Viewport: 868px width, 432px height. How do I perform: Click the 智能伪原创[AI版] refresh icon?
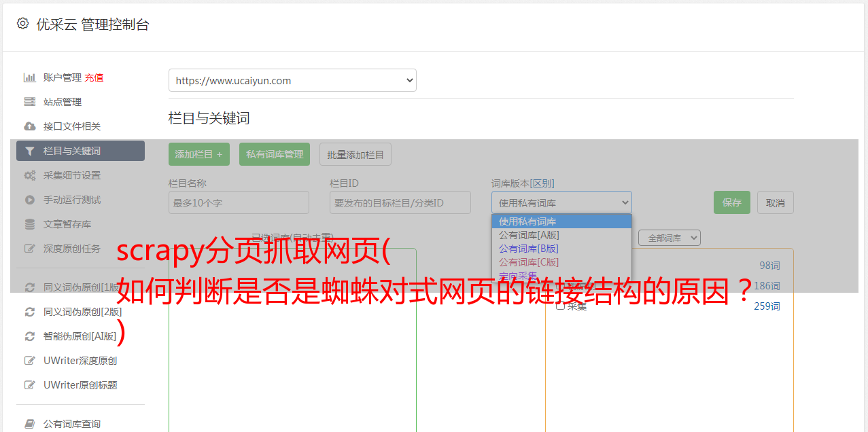(30, 336)
